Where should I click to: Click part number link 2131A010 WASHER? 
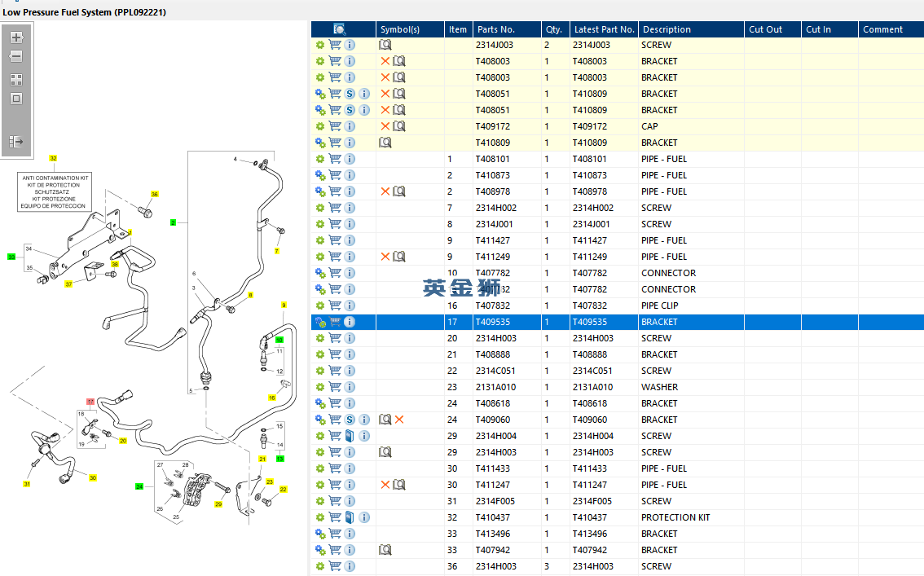coord(495,387)
